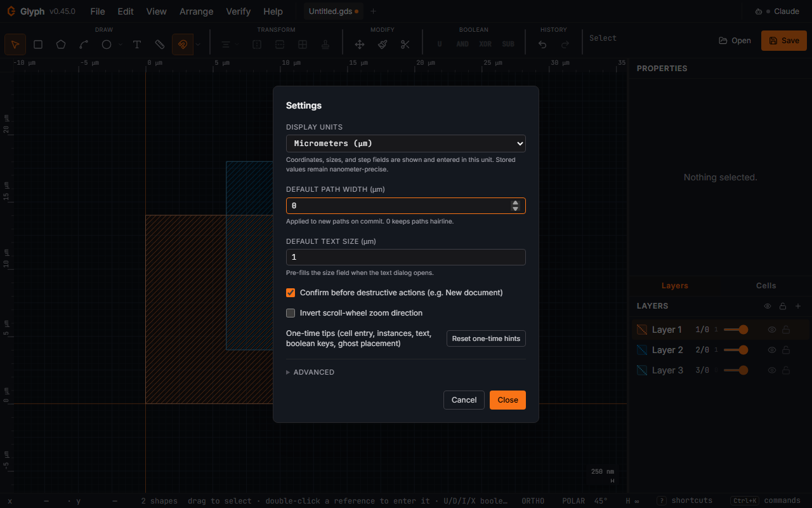The height and width of the screenshot is (508, 812).
Task: Click Close in Settings dialog
Action: click(507, 400)
